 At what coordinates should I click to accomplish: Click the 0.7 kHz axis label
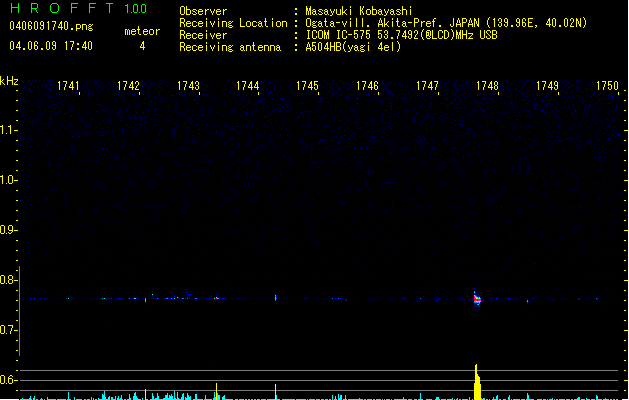[x=8, y=330]
